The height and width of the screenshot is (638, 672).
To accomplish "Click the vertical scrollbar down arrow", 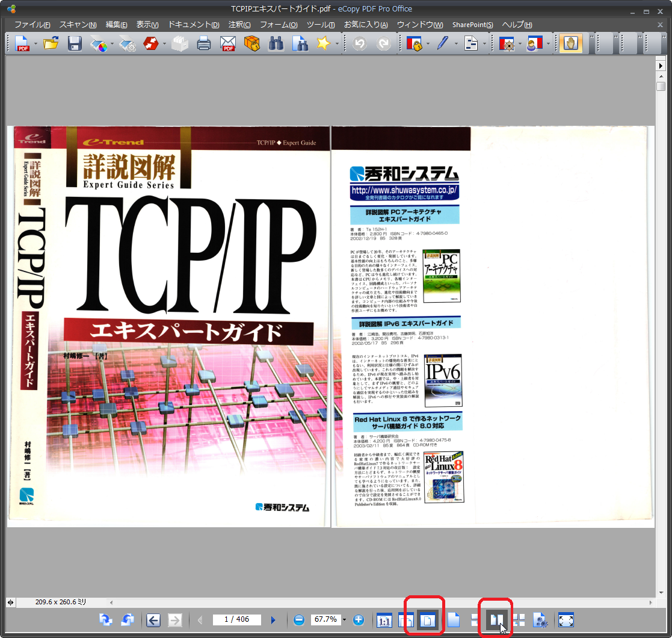I will pyautogui.click(x=661, y=592).
